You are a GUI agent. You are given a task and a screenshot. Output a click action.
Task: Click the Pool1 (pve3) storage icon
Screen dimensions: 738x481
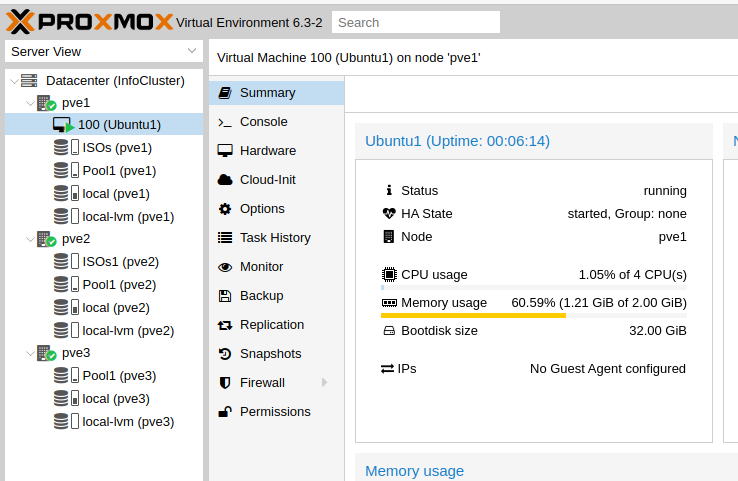(x=66, y=376)
